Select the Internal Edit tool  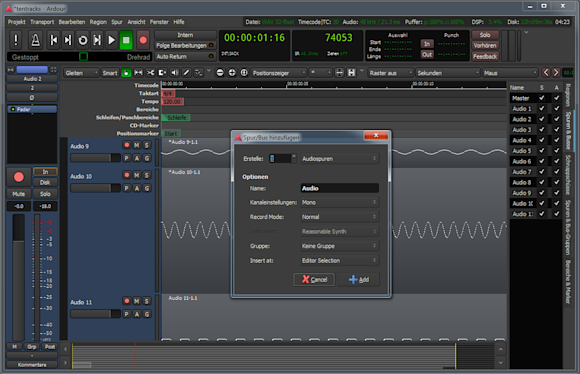[199, 73]
